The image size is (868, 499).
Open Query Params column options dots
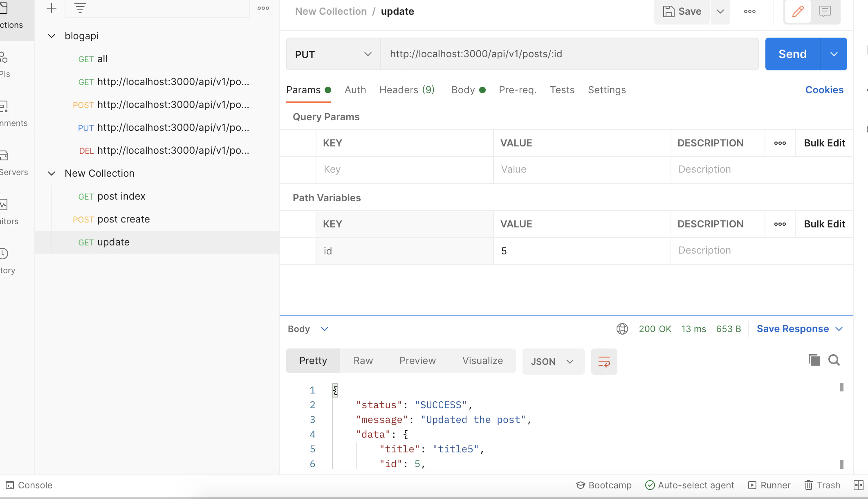[780, 143]
